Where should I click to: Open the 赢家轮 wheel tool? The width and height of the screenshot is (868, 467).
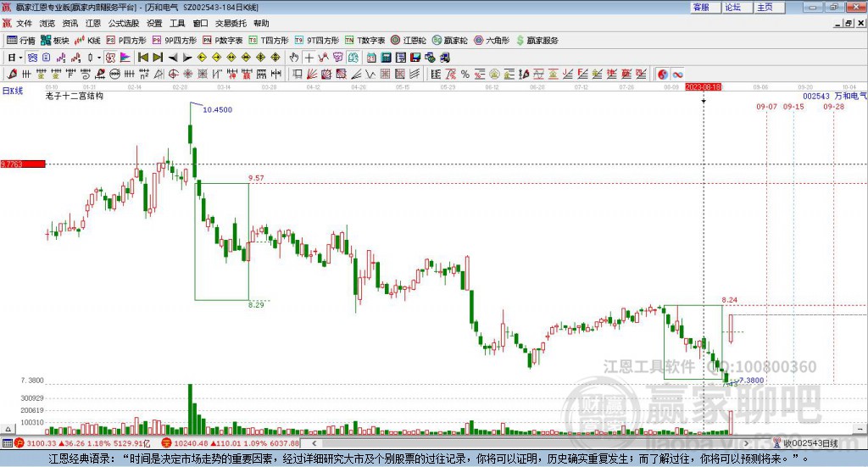[x=450, y=41]
